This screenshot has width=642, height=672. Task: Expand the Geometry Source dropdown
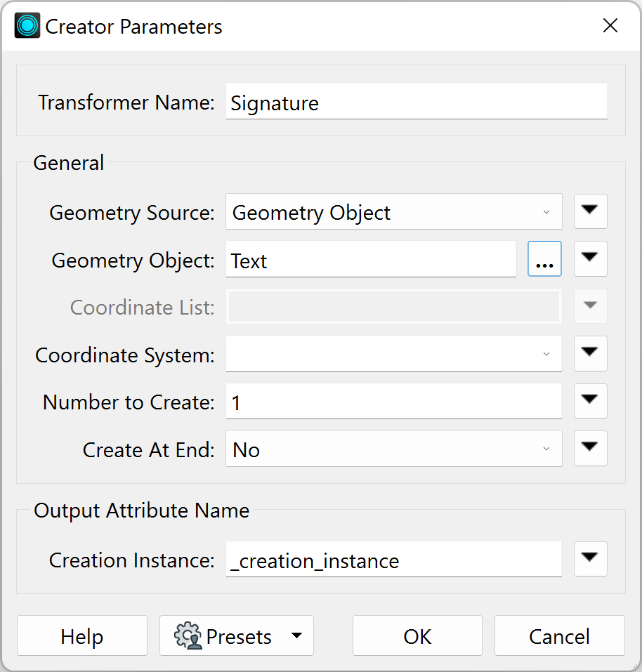[393, 212]
